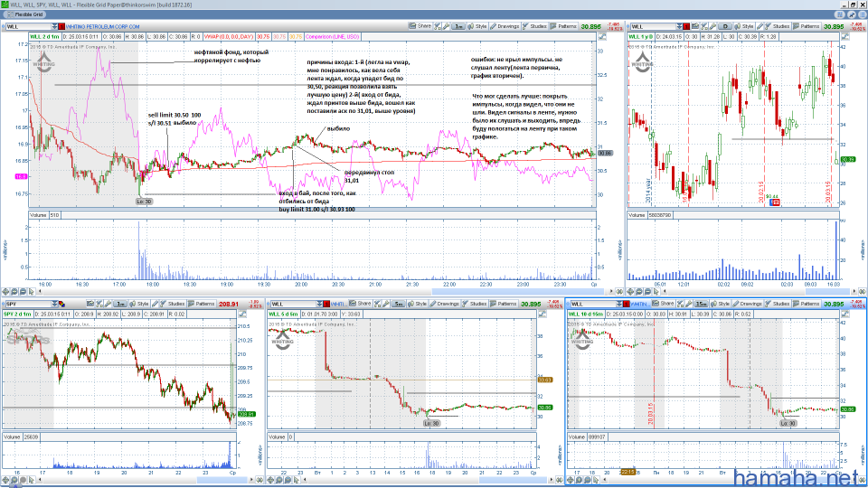Open 5m timeframe selector in bottom middle chart
The image size is (868, 488).
tap(399, 304)
